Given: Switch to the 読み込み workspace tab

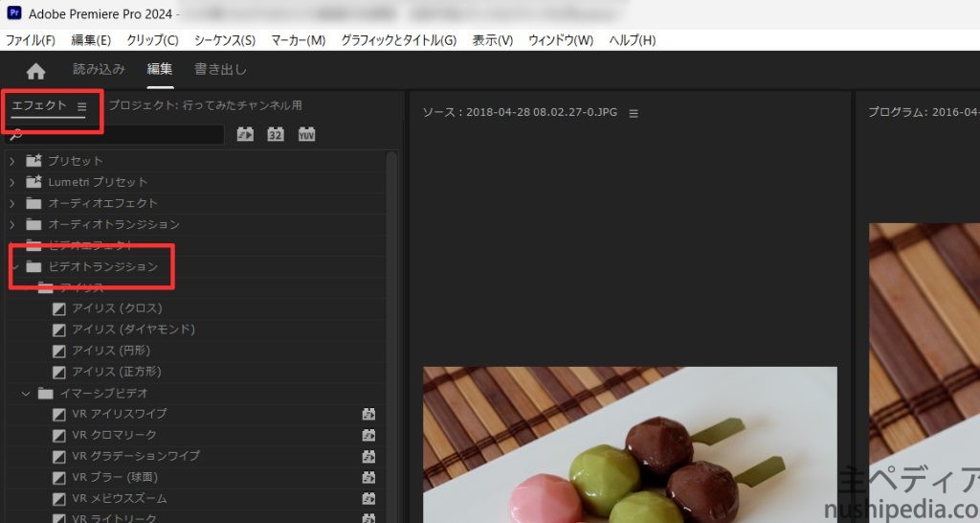Looking at the screenshot, I should click(99, 69).
